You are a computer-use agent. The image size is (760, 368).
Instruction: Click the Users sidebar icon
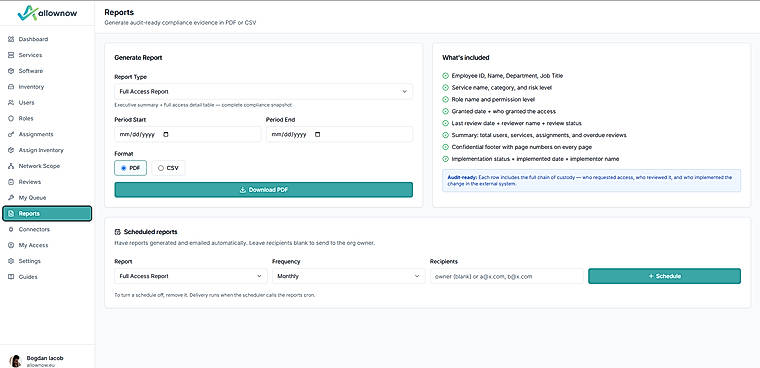11,103
